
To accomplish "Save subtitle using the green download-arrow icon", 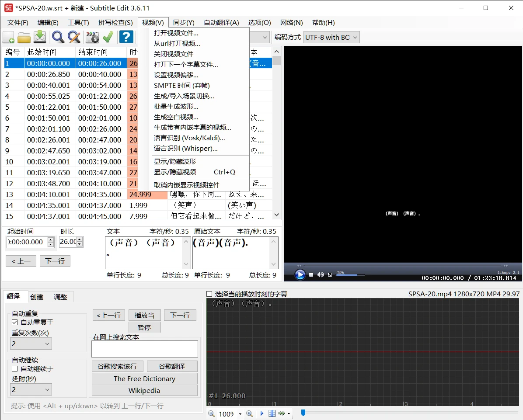I will point(40,37).
